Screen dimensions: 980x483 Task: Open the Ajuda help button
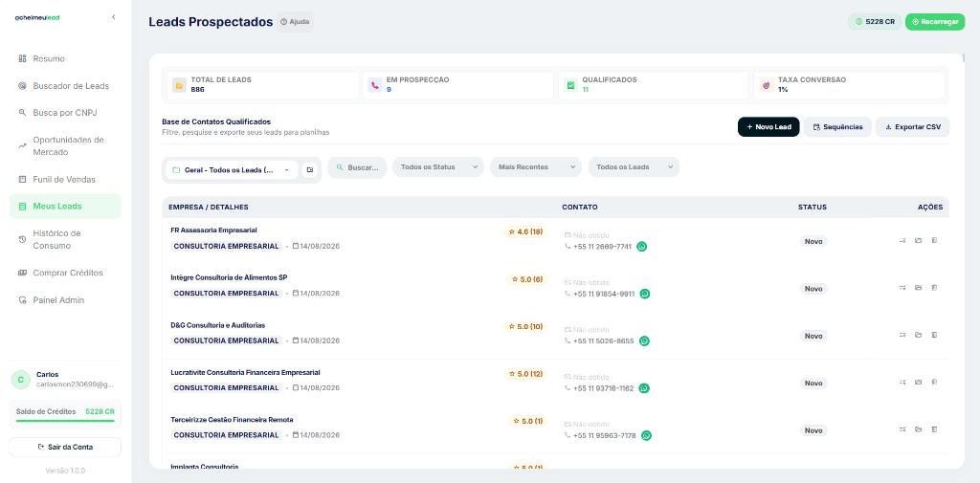pyautogui.click(x=295, y=22)
